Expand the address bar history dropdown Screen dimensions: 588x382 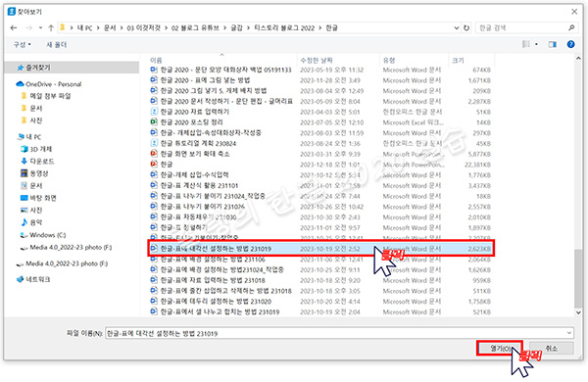point(456,27)
